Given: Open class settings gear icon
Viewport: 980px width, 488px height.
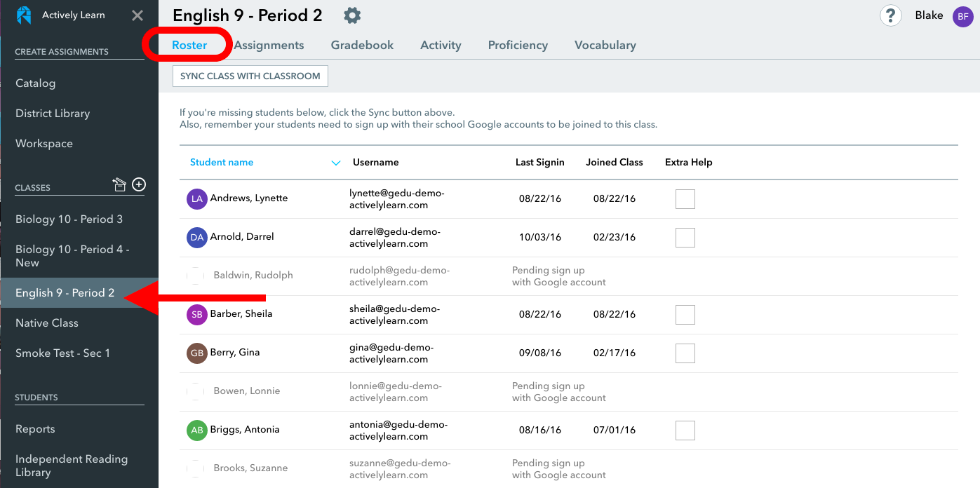Looking at the screenshot, I should click(352, 15).
